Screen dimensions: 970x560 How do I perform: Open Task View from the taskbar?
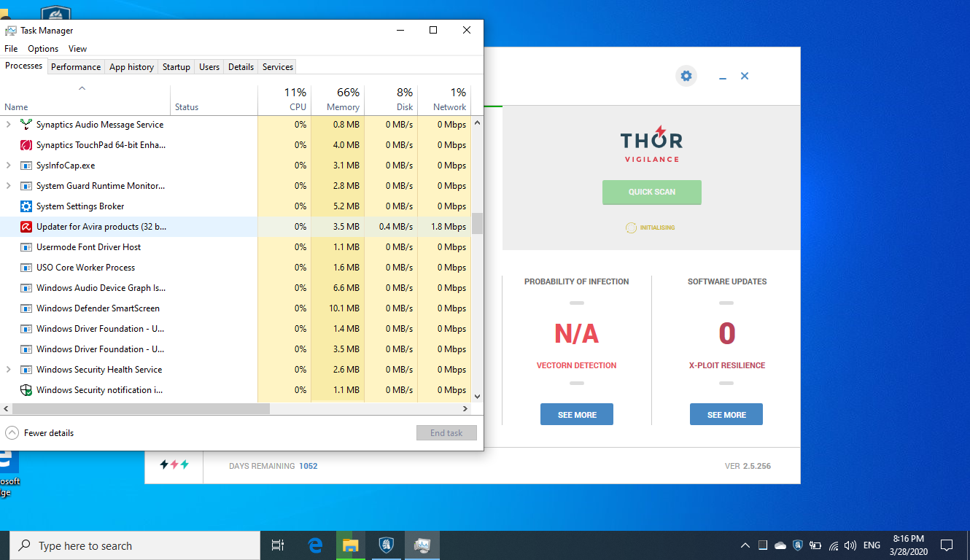coord(278,545)
